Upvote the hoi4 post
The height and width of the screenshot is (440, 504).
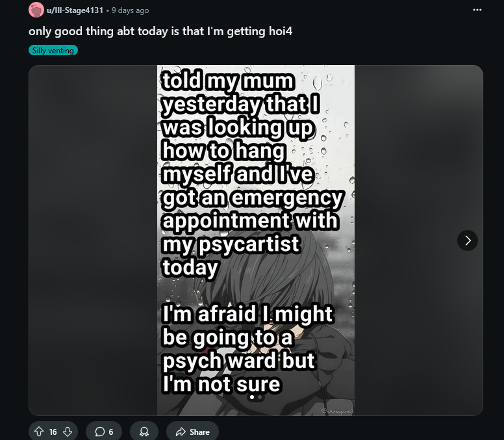click(x=39, y=432)
